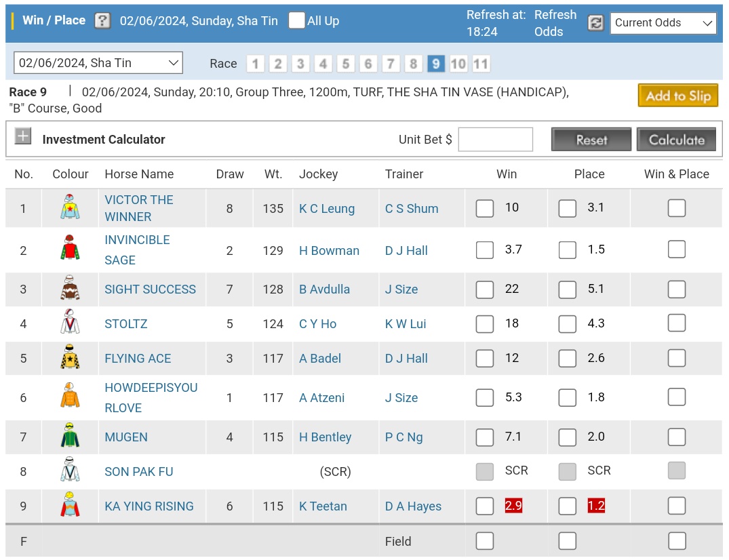Screen dimensions: 729x560
Task: Open jockey B Avdulla's link
Action: pos(325,289)
